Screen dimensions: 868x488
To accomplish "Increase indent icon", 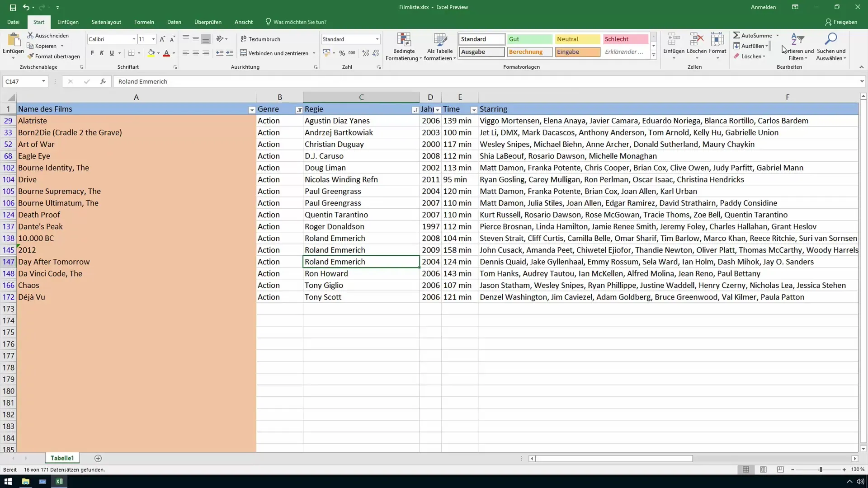I will (230, 53).
